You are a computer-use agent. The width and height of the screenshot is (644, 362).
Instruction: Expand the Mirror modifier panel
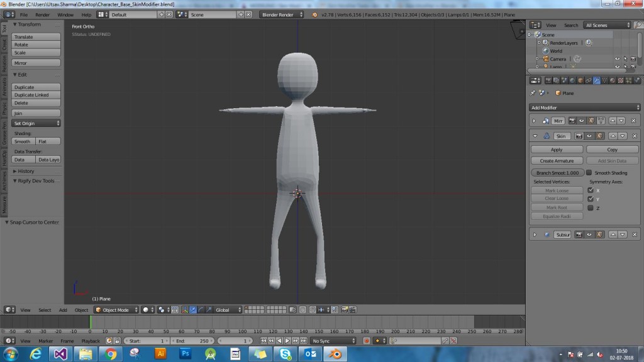click(534, 120)
